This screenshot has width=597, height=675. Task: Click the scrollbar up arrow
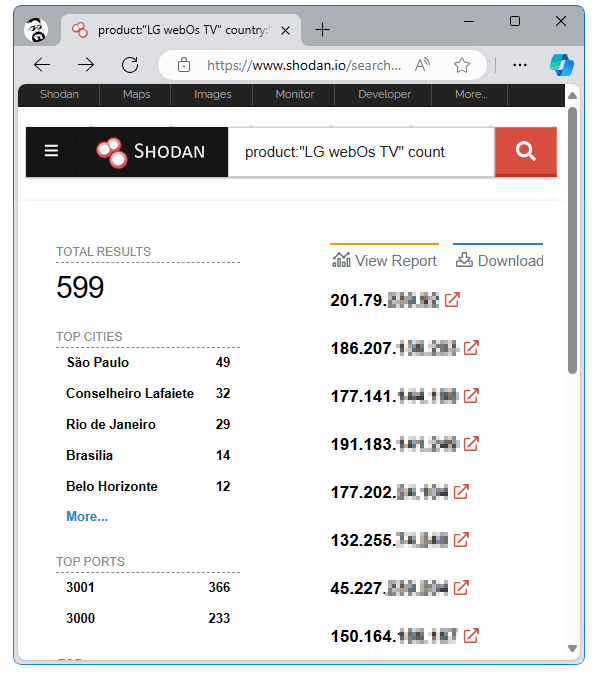pos(572,96)
